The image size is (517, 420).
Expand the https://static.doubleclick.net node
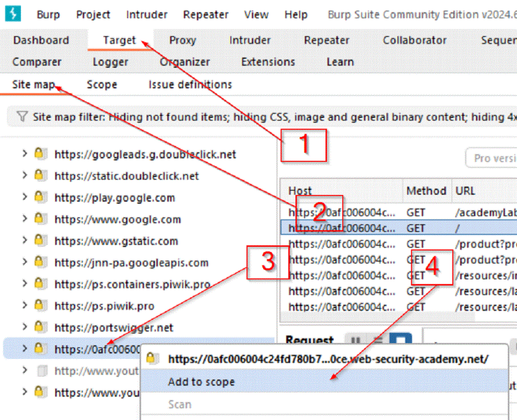point(24,176)
